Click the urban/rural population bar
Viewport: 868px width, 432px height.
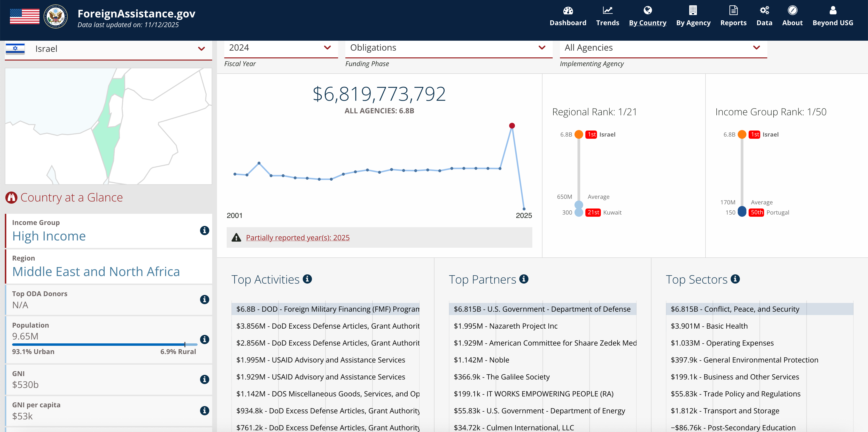[104, 344]
